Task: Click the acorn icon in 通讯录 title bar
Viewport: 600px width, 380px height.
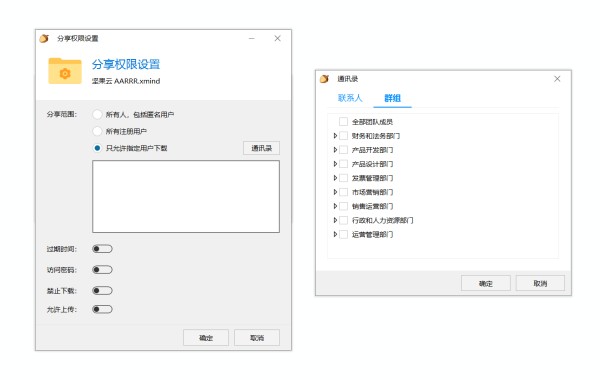Action: (324, 79)
